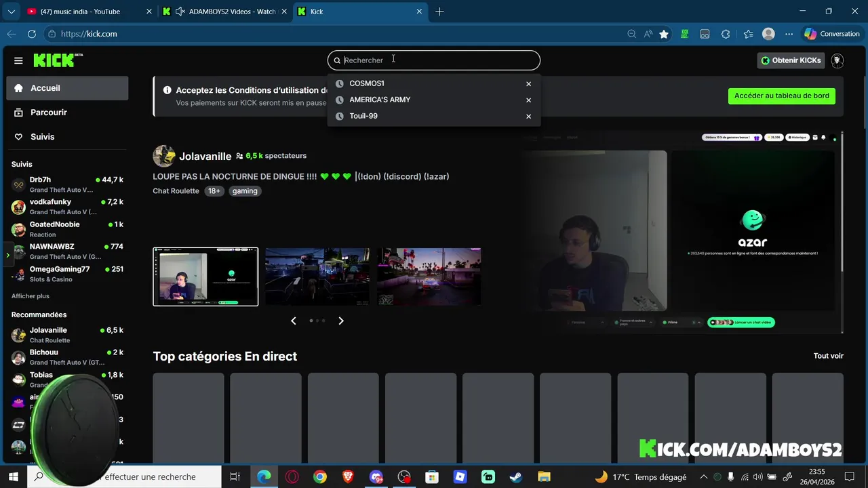Open File Explorer from taskbar
The image size is (868, 488).
click(x=544, y=477)
